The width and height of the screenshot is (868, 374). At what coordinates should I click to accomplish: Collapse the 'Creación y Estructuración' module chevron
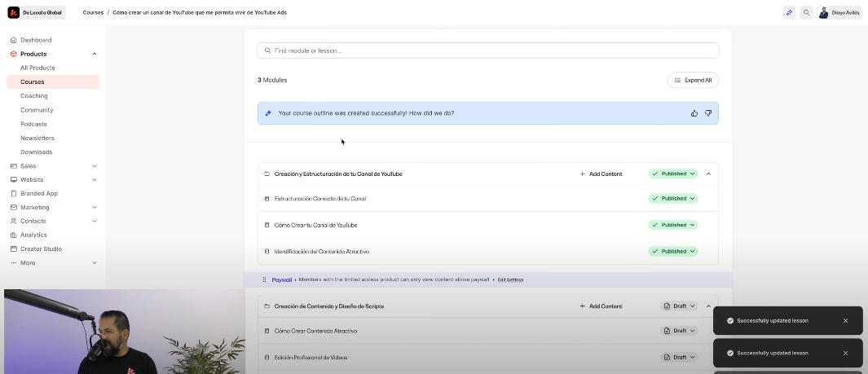point(708,174)
